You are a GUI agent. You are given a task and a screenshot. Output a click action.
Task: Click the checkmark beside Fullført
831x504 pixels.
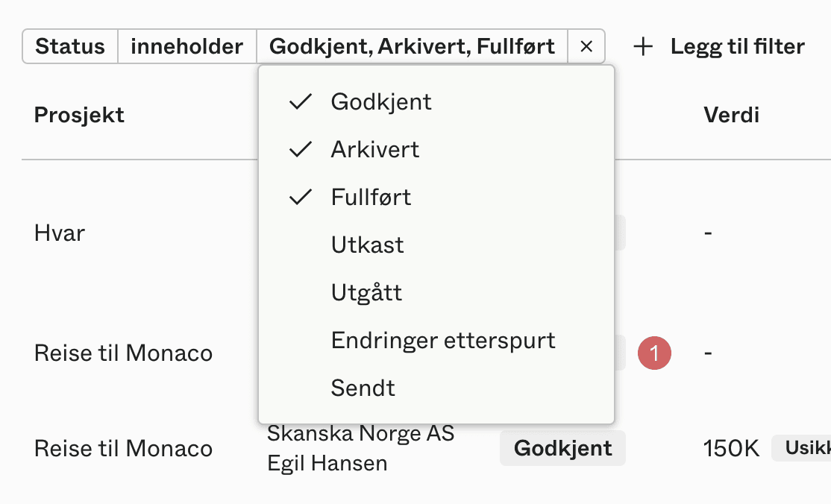click(x=299, y=197)
